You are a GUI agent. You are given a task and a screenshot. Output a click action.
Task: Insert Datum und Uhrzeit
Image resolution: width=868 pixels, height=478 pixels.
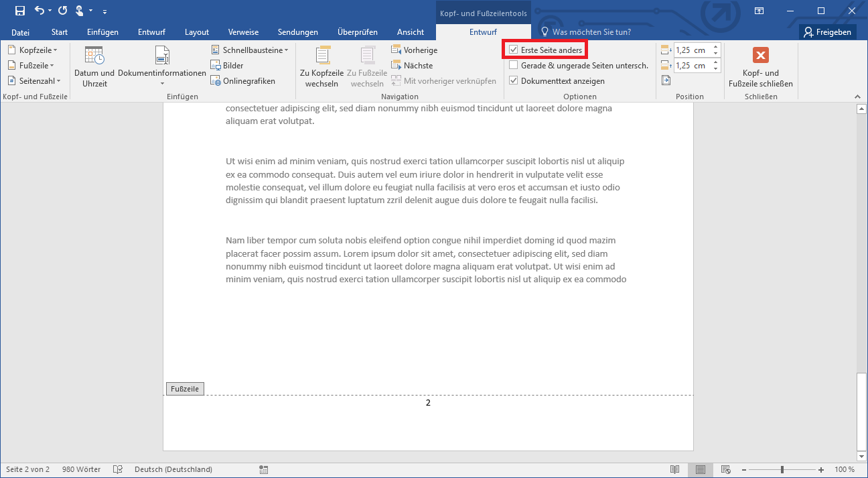(x=94, y=67)
